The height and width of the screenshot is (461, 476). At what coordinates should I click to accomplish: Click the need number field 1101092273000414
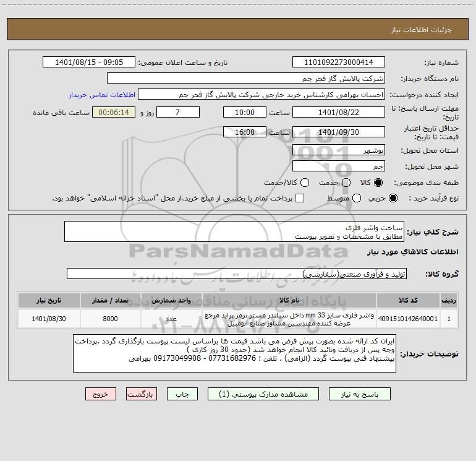point(339,62)
